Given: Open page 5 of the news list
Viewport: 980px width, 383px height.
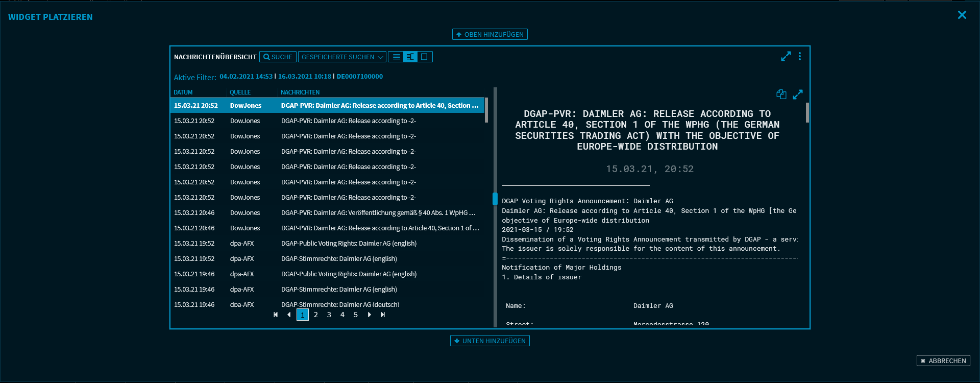Looking at the screenshot, I should [356, 315].
